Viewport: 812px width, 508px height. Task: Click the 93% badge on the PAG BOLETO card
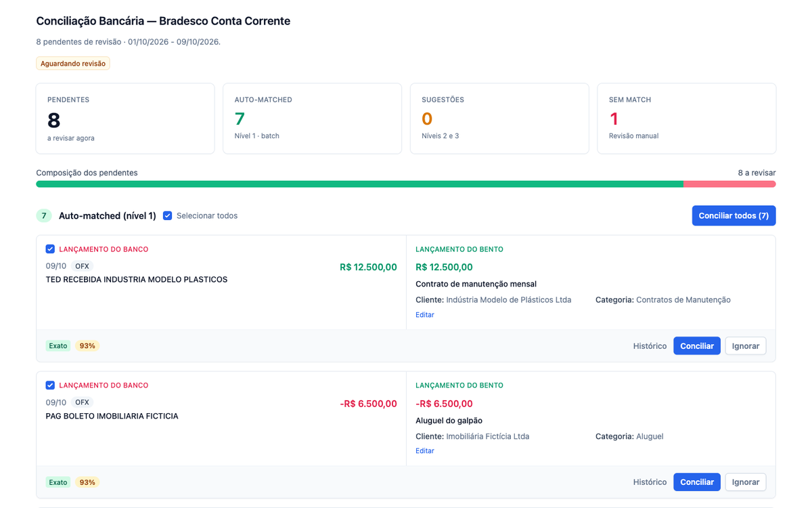pos(87,482)
